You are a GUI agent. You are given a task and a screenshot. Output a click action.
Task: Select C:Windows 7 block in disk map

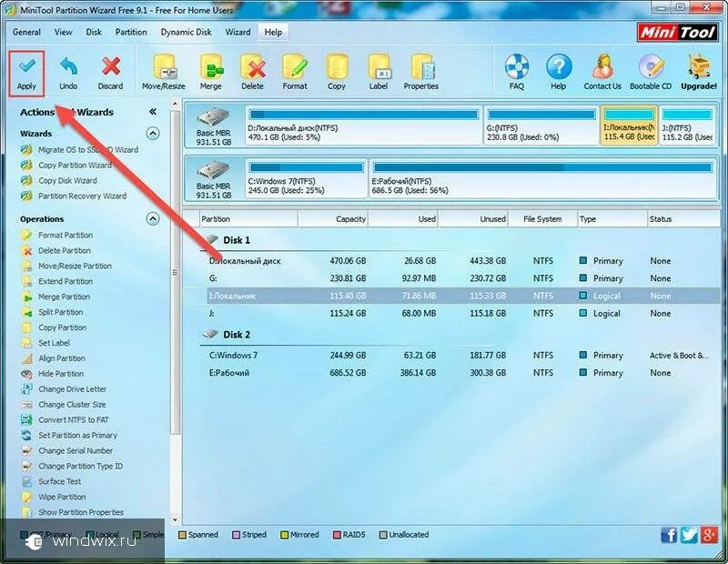[306, 178]
